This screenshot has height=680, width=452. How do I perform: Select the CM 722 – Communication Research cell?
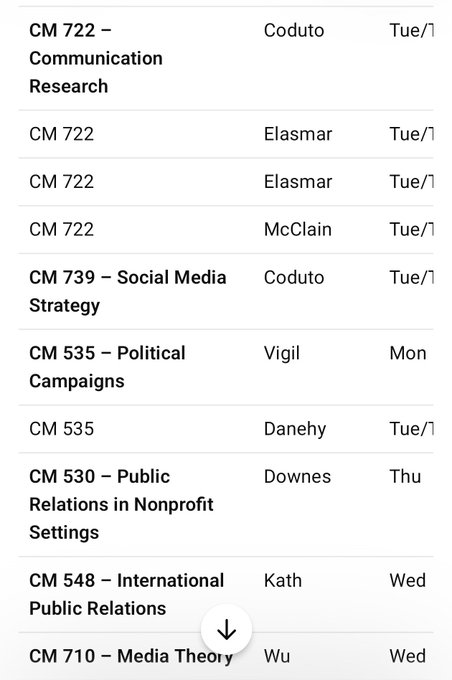click(96, 58)
